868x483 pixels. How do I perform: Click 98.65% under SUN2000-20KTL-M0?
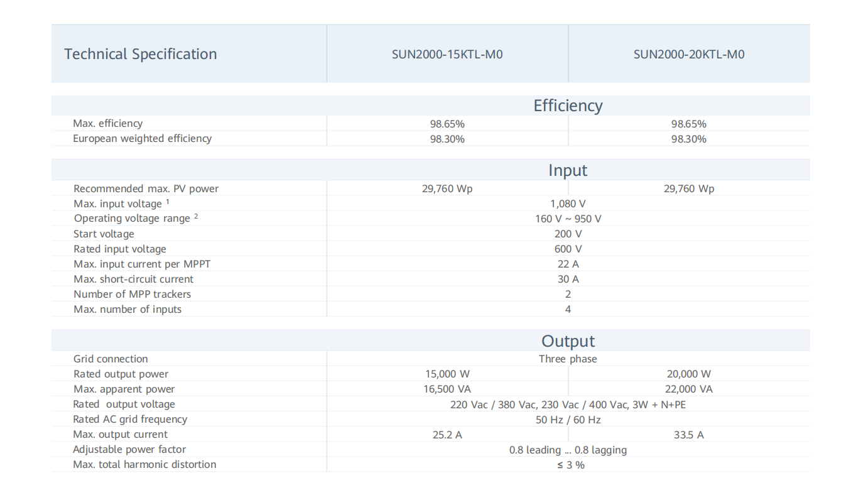pos(689,124)
